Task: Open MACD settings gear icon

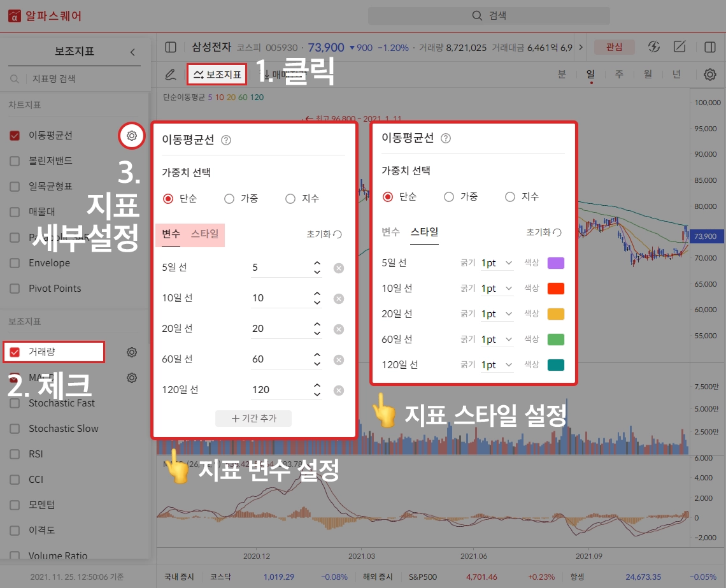Action: coord(132,378)
